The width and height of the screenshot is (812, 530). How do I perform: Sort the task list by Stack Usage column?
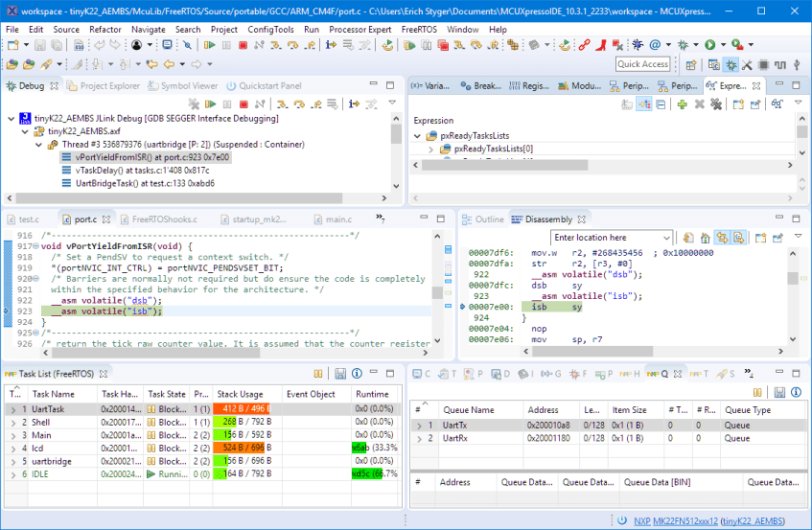(247, 395)
